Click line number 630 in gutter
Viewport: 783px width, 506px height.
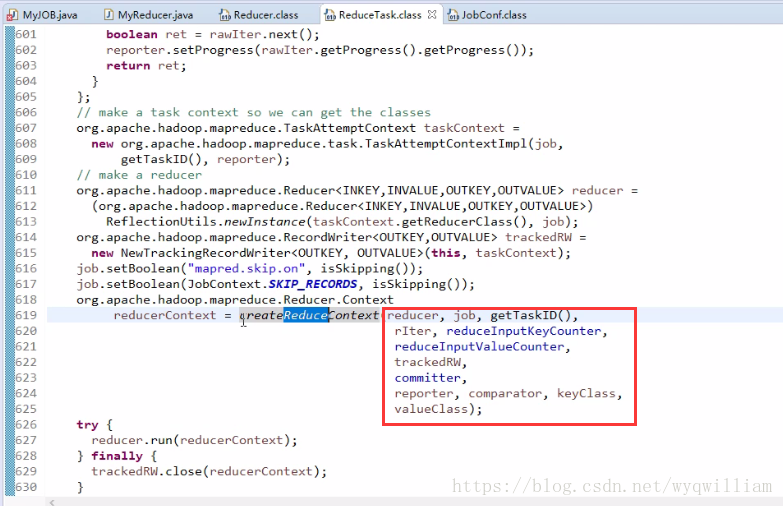tap(26, 487)
